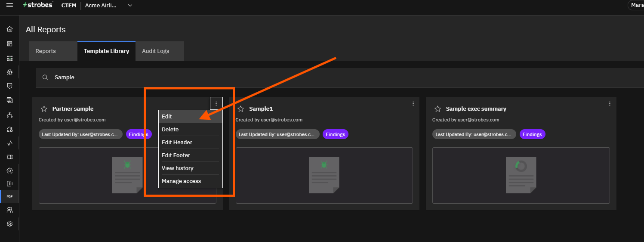Image resolution: width=644 pixels, height=242 pixels.
Task: Open the colored grid sidebar icon
Action: [9, 58]
